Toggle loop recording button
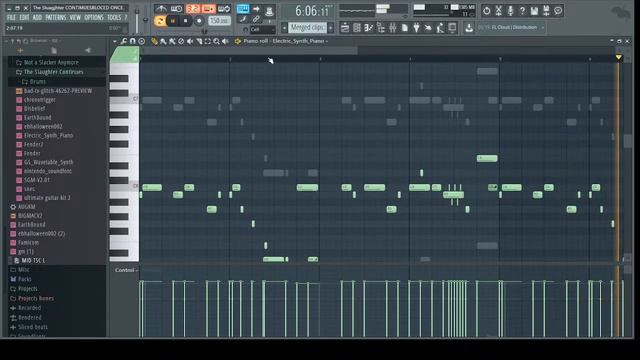 [x=224, y=9]
